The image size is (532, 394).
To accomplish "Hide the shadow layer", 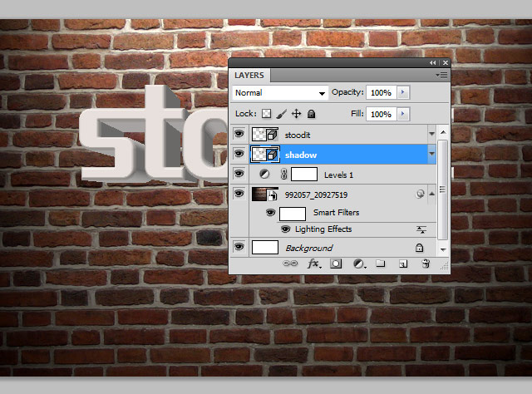I will [x=239, y=154].
